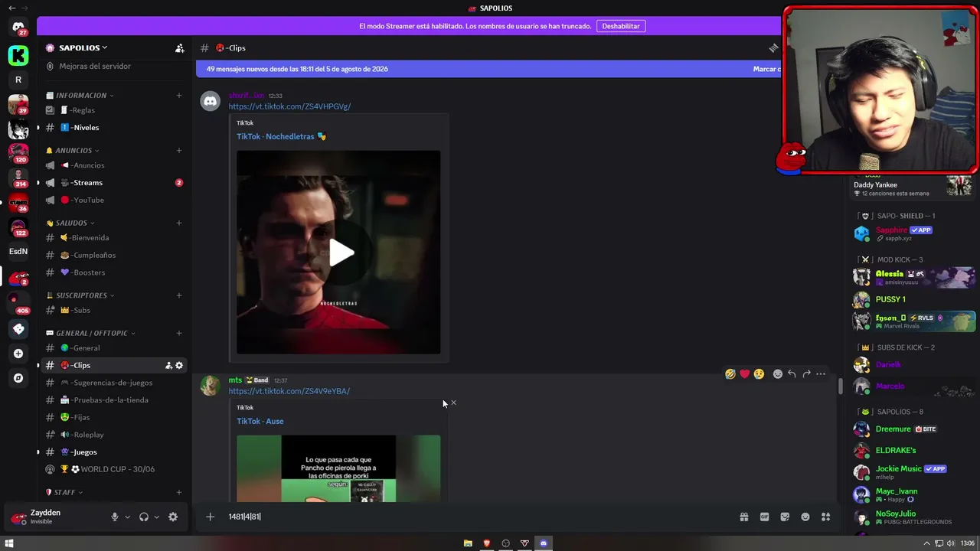Add a new server with plus icon
The width and height of the screenshot is (980, 551).
18,354
